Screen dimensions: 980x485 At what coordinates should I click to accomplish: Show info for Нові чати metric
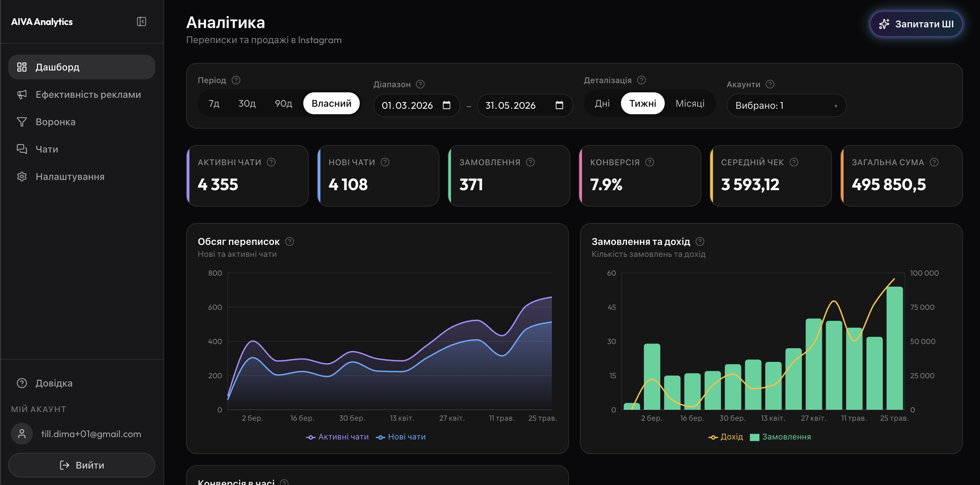pos(385,162)
